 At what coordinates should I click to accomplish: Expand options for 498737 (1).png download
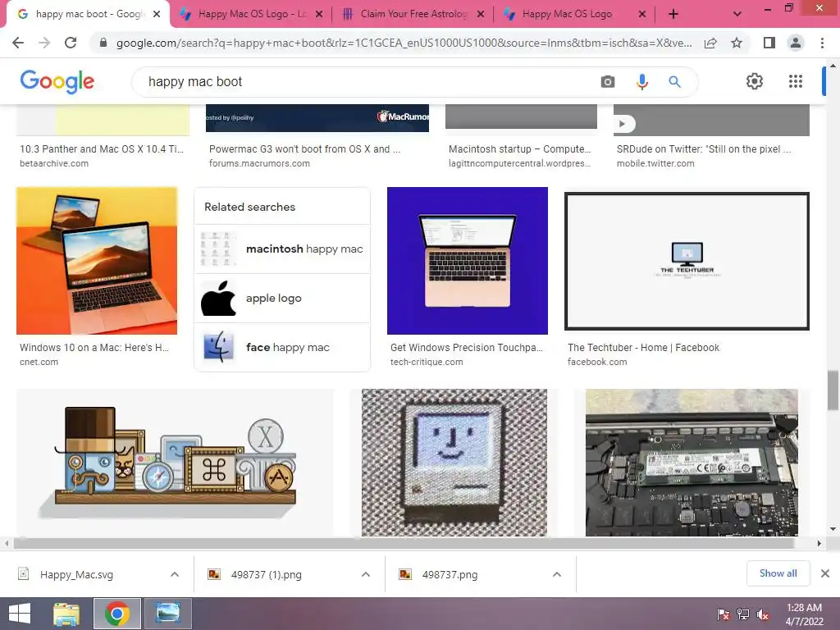click(366, 574)
